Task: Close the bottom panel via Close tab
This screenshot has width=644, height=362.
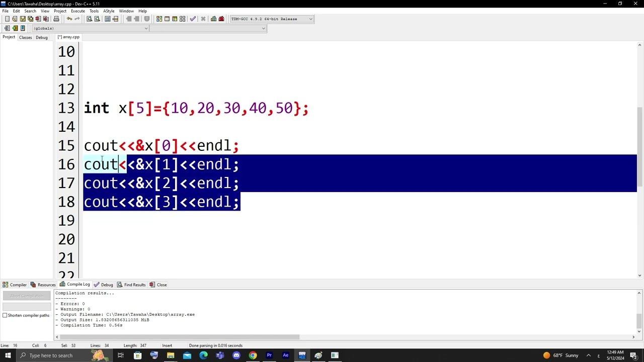Action: point(158,285)
